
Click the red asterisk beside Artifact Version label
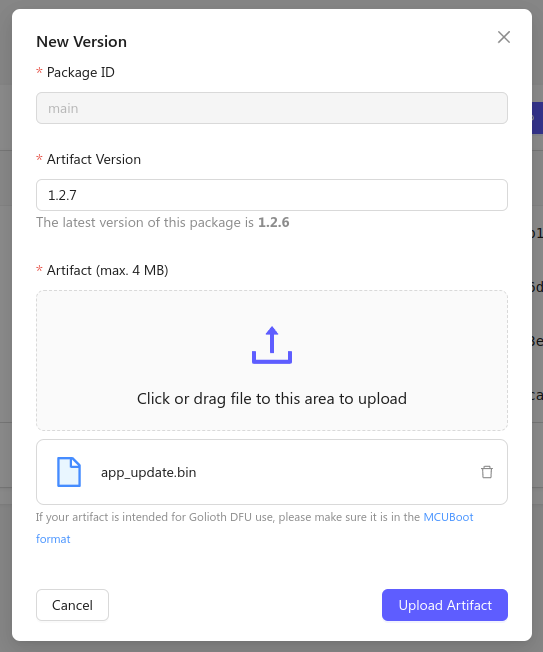coord(39,159)
